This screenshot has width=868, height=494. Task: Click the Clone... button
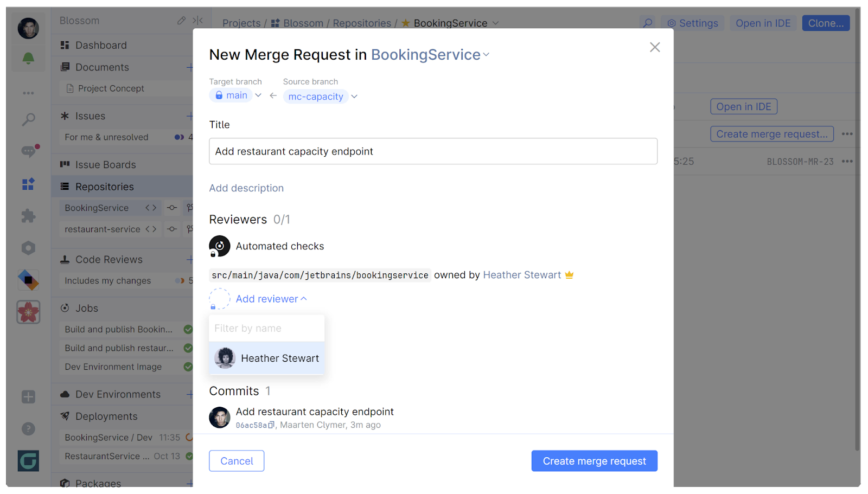point(826,23)
